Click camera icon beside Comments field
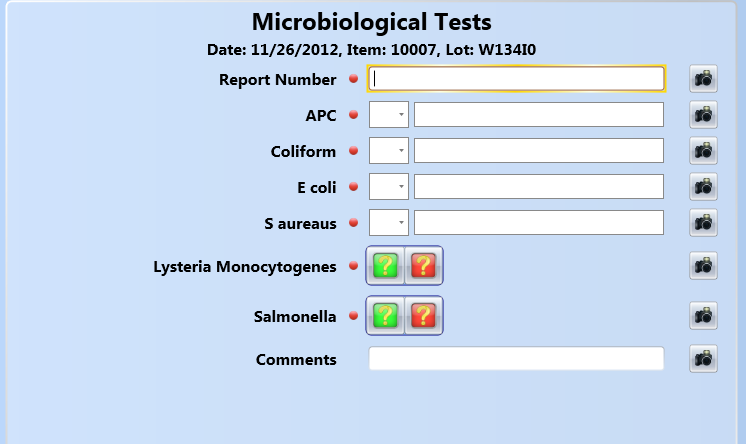The height and width of the screenshot is (444, 746). click(703, 359)
